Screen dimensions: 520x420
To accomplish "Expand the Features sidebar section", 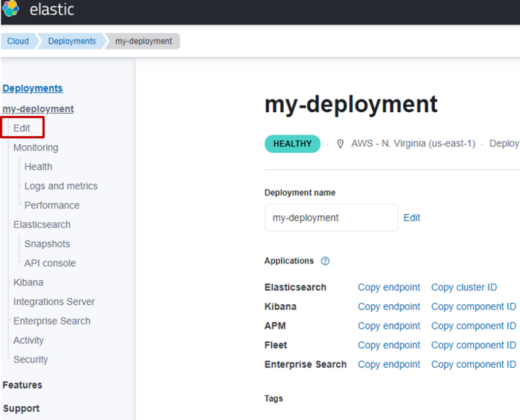I will 22,385.
